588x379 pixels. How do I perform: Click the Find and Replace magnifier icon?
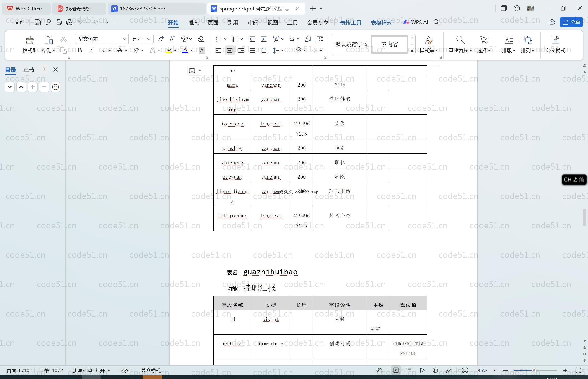[x=460, y=40]
